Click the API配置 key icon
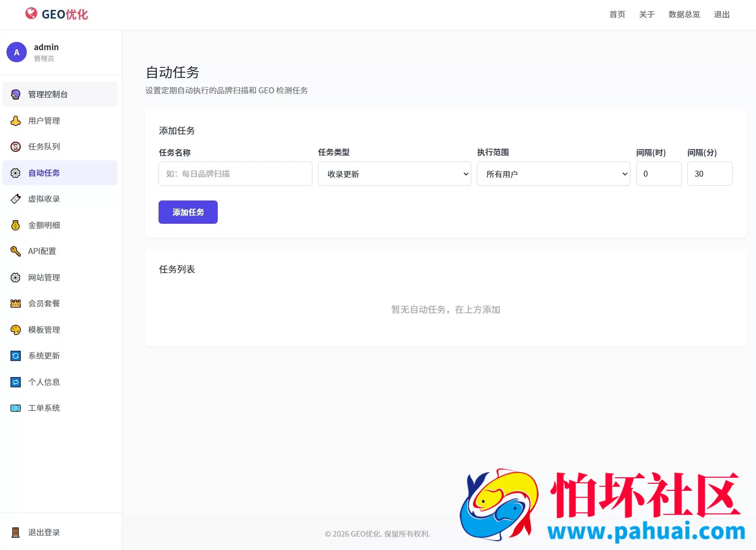The height and width of the screenshot is (550, 756). 16,251
